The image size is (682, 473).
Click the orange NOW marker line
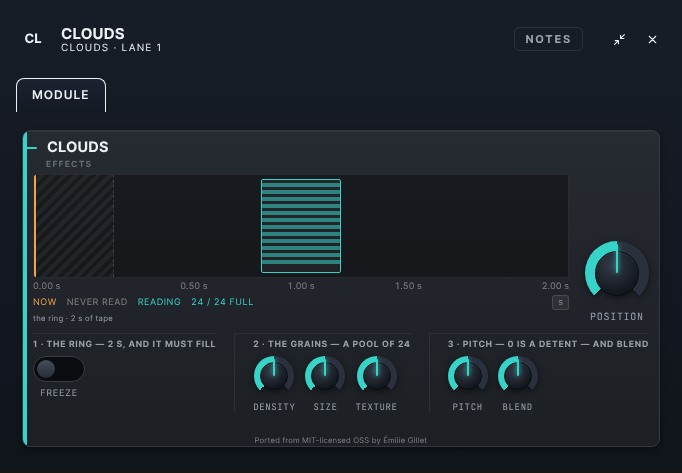coord(35,226)
